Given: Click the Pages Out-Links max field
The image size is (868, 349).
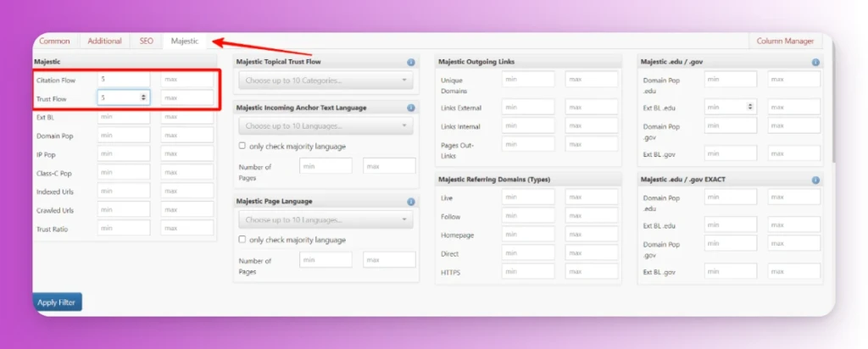Looking at the screenshot, I should coord(591,144).
